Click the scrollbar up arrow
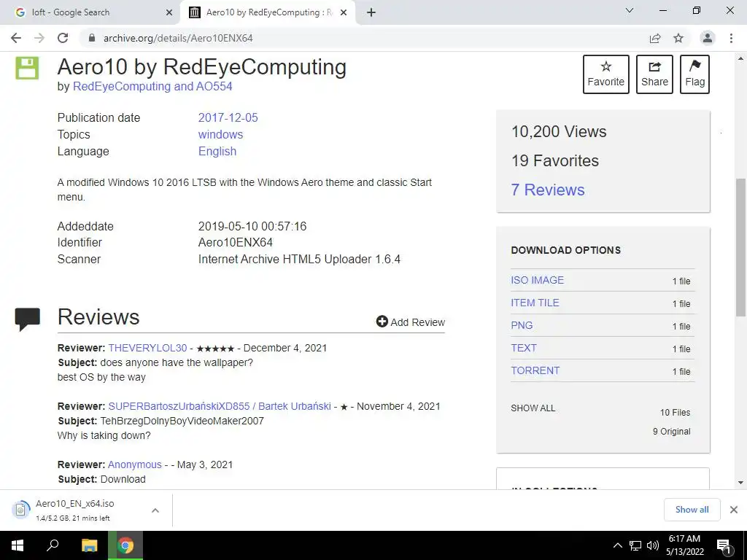This screenshot has height=560, width=747. pyautogui.click(x=740, y=58)
